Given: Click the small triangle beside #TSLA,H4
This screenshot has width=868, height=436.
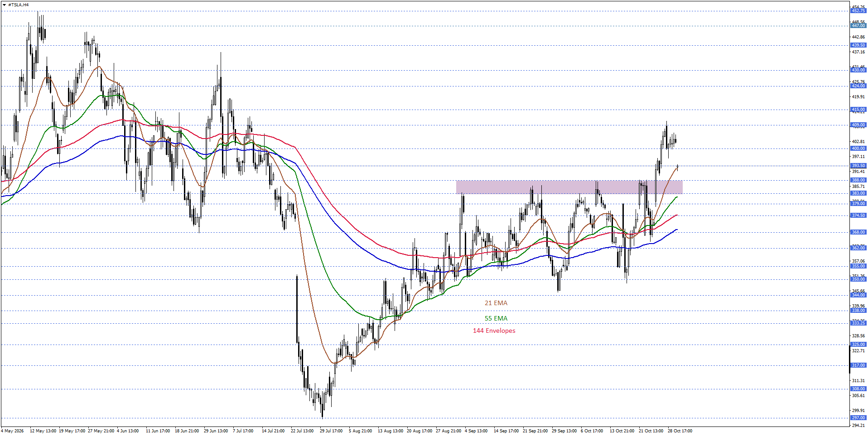Looking at the screenshot, I should tap(5, 5).
